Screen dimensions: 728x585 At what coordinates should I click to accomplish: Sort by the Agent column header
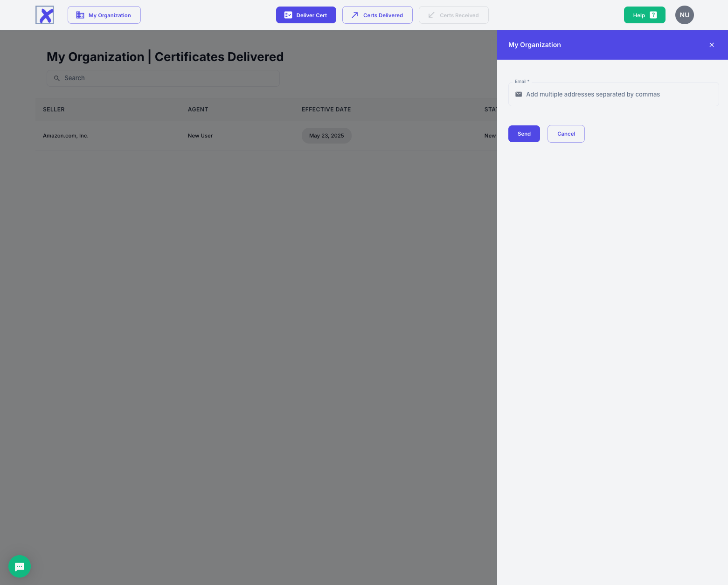(x=198, y=110)
